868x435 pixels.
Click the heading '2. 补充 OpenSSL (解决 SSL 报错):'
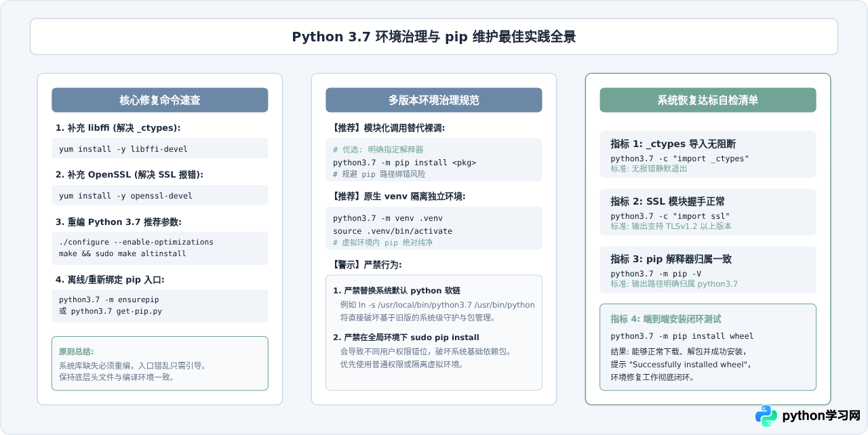click(130, 175)
